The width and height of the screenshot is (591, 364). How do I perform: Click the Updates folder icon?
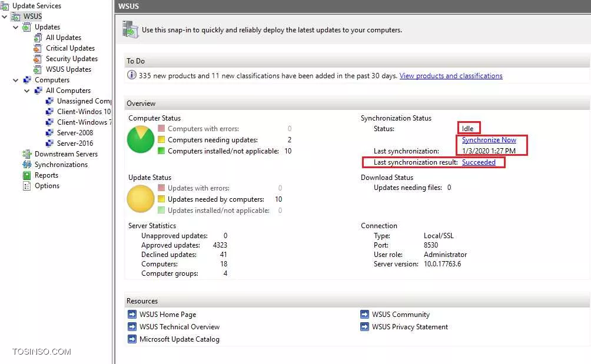26,27
